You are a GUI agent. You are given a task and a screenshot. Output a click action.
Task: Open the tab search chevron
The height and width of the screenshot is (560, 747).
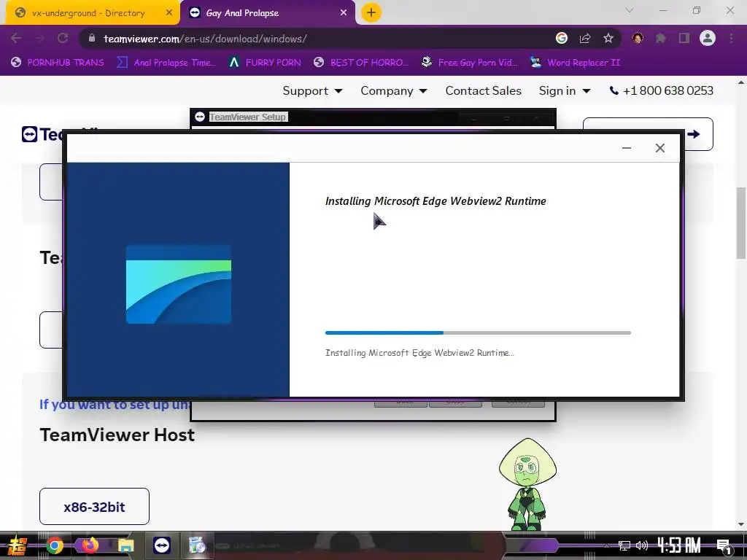coord(630,10)
